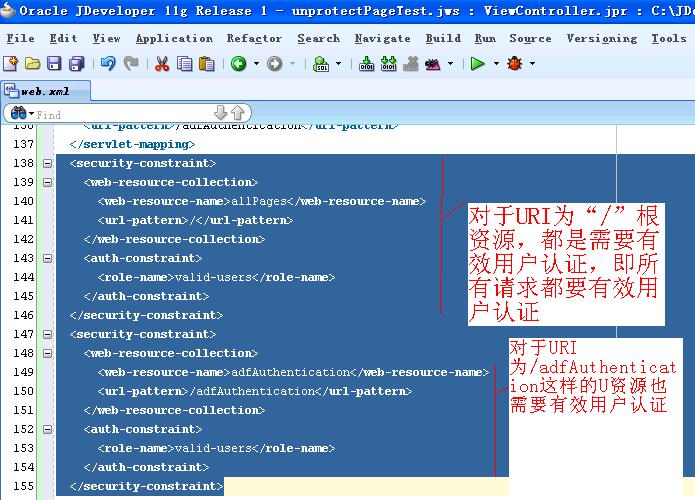
Task: Open the Run options dropdown
Action: pyautogui.click(x=496, y=64)
